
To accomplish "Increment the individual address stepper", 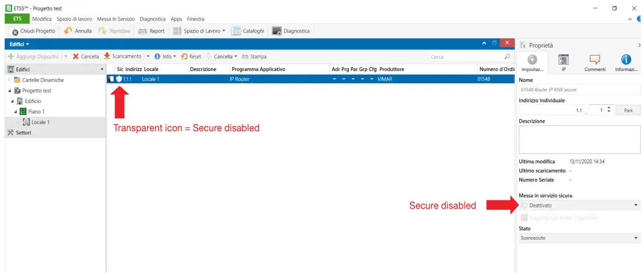I will (x=609, y=108).
